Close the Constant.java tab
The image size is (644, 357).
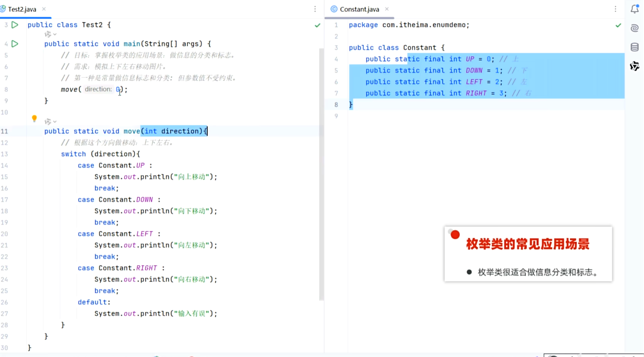[387, 9]
